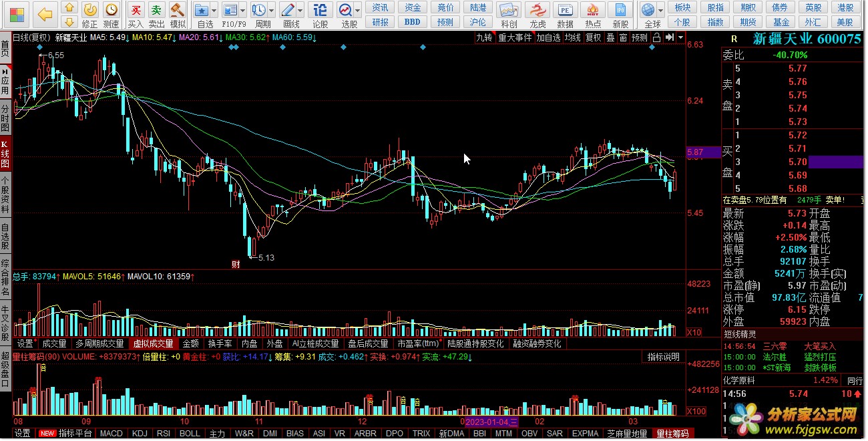This screenshot has height=441, width=868.
Task: Click the 指标说明 button
Action: (664, 357)
